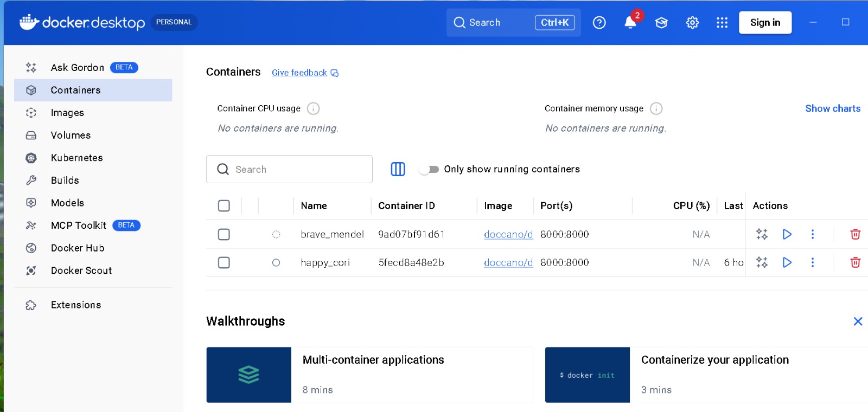
Task: Open doccano image link for happy_cori
Action: click(x=508, y=262)
